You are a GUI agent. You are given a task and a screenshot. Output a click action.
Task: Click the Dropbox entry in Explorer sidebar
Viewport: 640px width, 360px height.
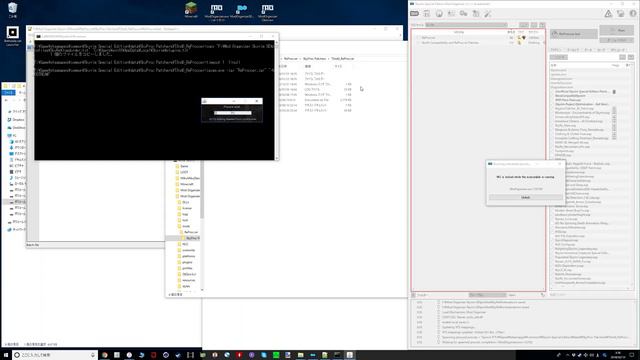click(x=16, y=120)
